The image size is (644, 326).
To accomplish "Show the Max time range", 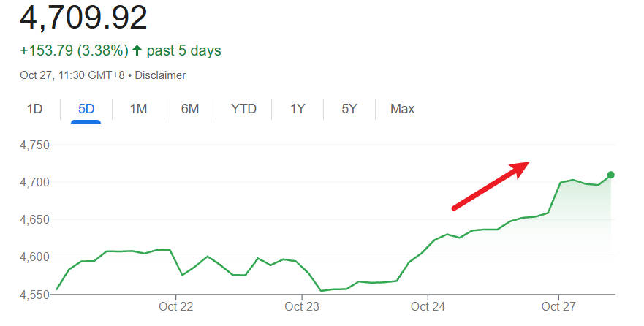I will [402, 109].
